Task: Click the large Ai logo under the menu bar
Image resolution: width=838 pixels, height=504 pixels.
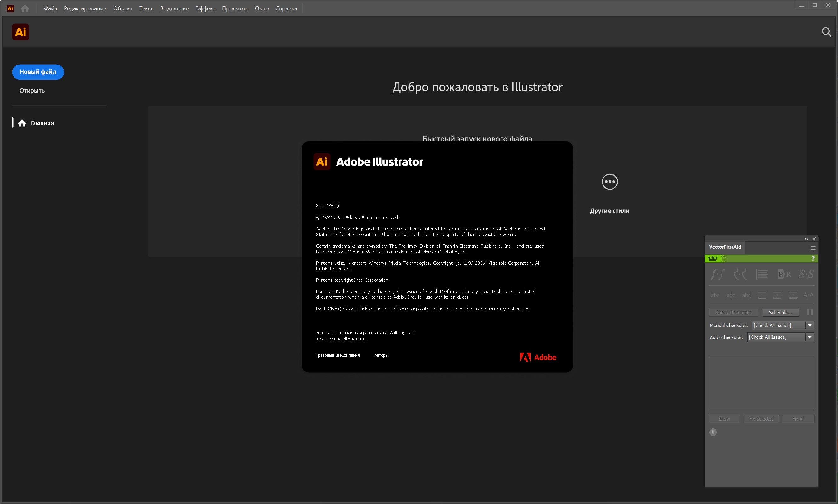Action: (x=21, y=32)
